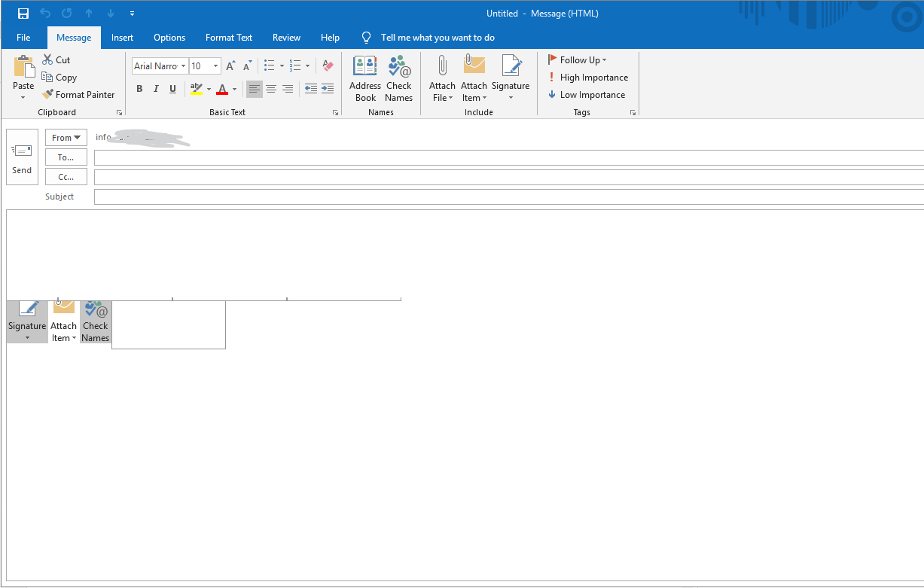Toggle Bold formatting
The image size is (924, 588).
click(x=139, y=89)
